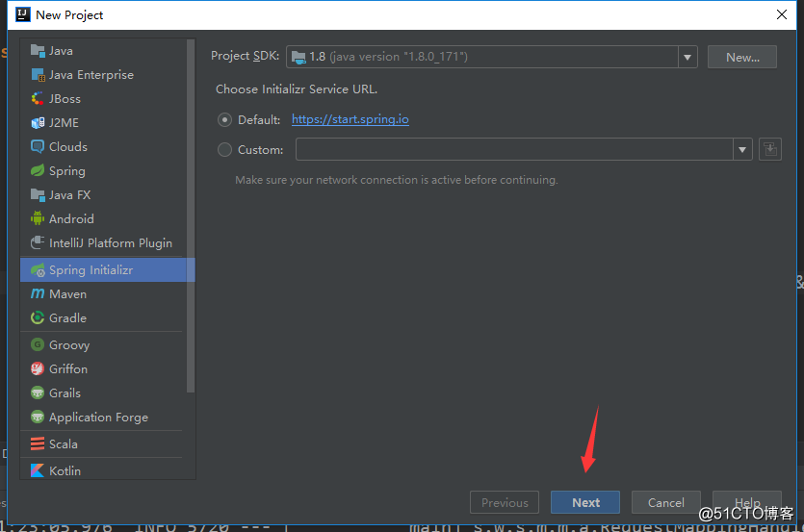The width and height of the screenshot is (804, 532).
Task: Select the Default service URL radio button
Action: tap(224, 120)
